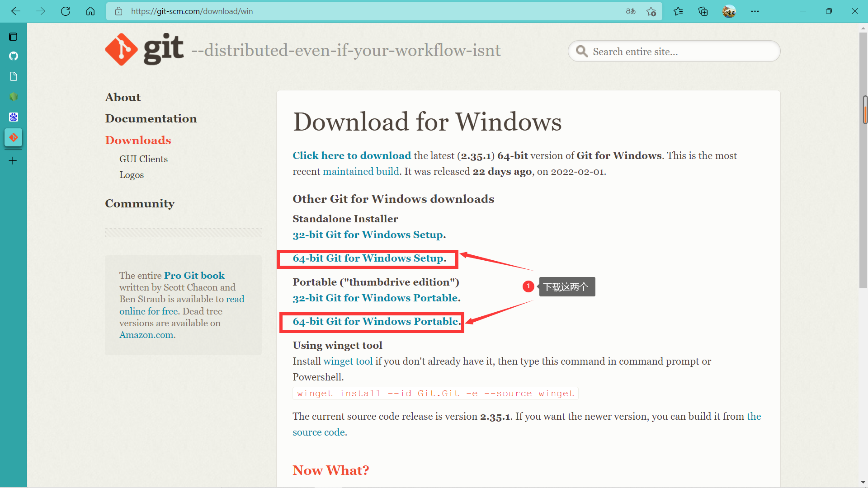Viewport: 868px width, 488px height.
Task: Restore down the browser window
Action: tap(829, 11)
